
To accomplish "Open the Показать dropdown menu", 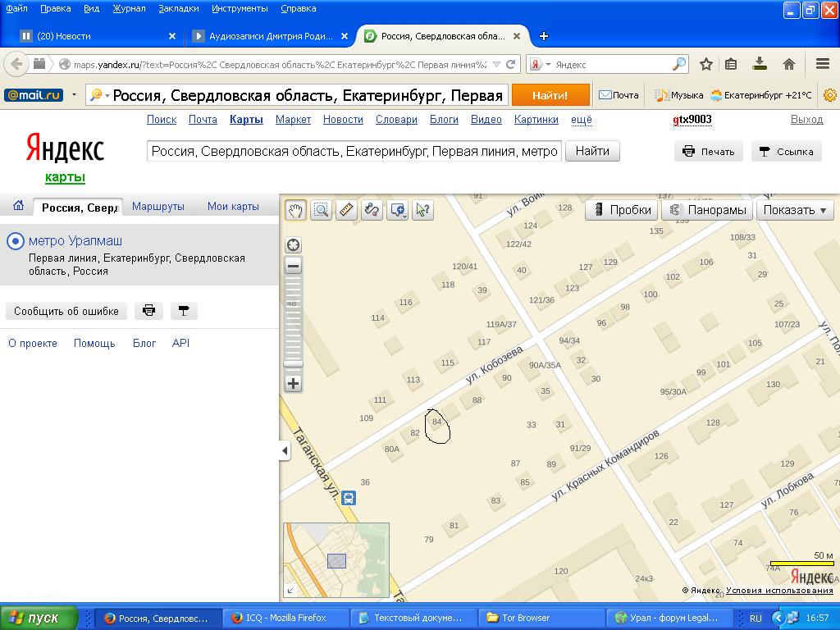I will [x=795, y=210].
